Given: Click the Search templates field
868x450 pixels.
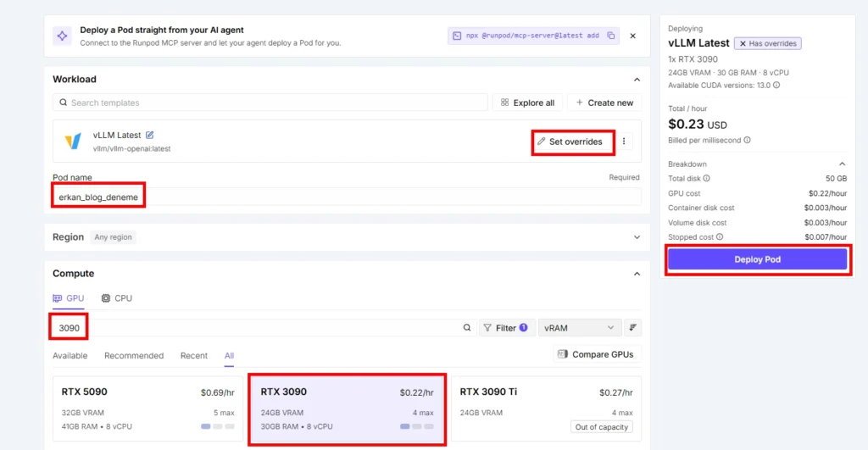Looking at the screenshot, I should click(270, 103).
